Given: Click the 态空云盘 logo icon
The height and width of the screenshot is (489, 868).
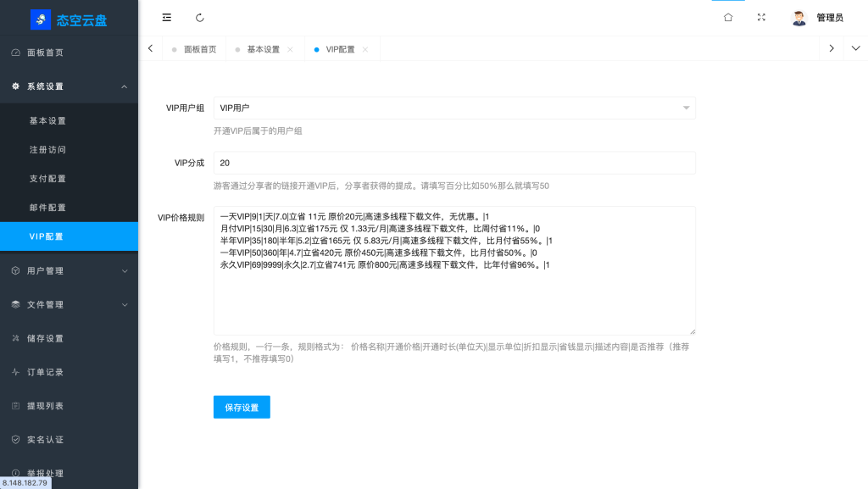Looking at the screenshot, I should pyautogui.click(x=40, y=19).
